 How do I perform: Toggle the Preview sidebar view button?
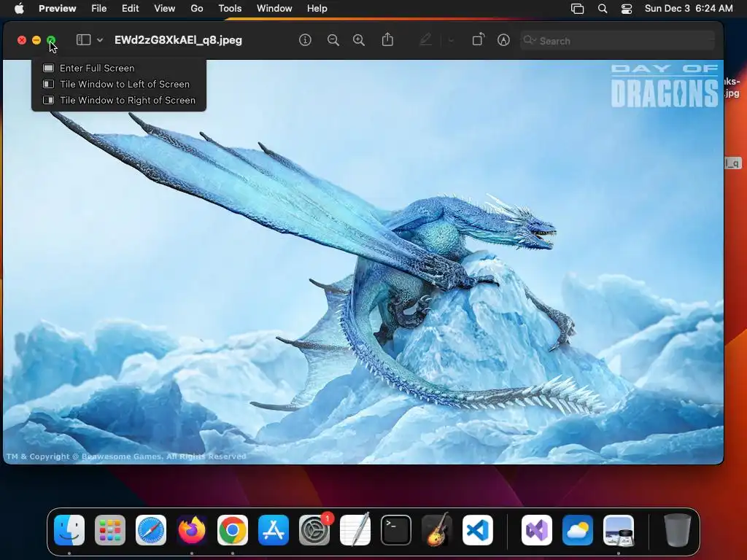pos(83,40)
